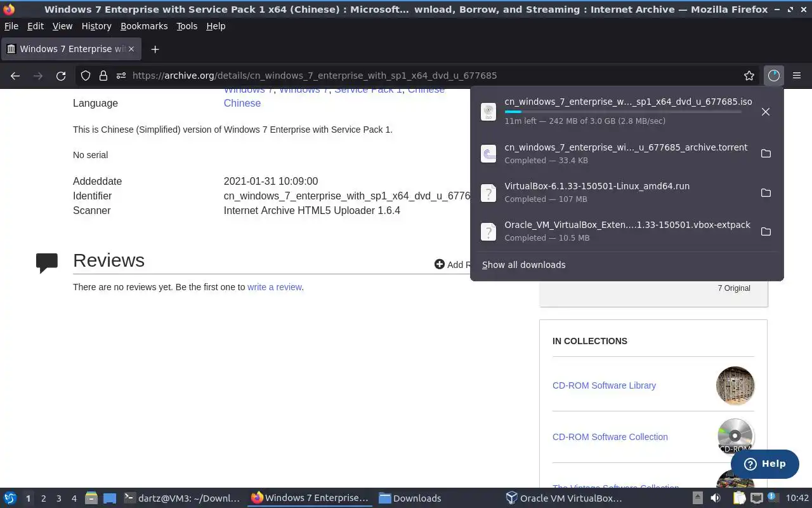The width and height of the screenshot is (812, 508).
Task: Open folder containing the torrent file
Action: pyautogui.click(x=766, y=154)
